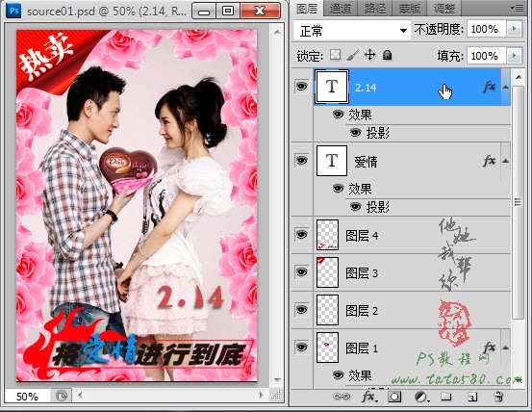
Task: Click the 图层 1 thumbnail
Action: pyautogui.click(x=327, y=348)
